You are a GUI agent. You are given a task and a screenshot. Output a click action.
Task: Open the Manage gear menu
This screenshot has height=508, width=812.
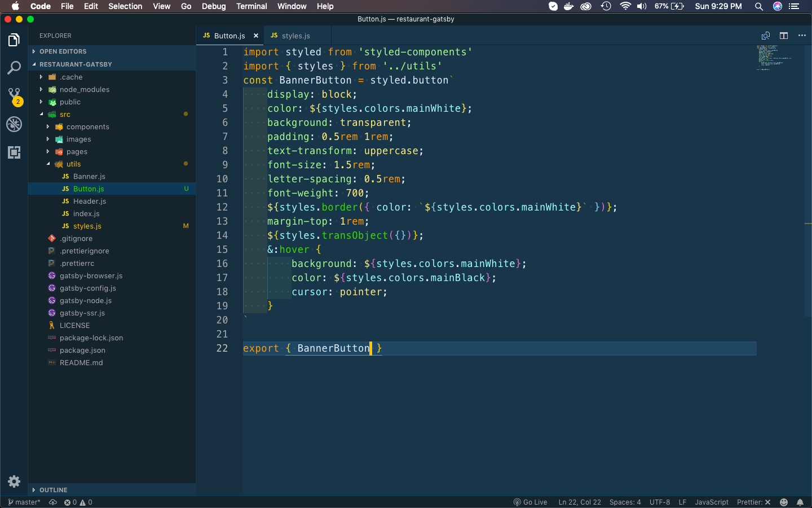click(14, 481)
